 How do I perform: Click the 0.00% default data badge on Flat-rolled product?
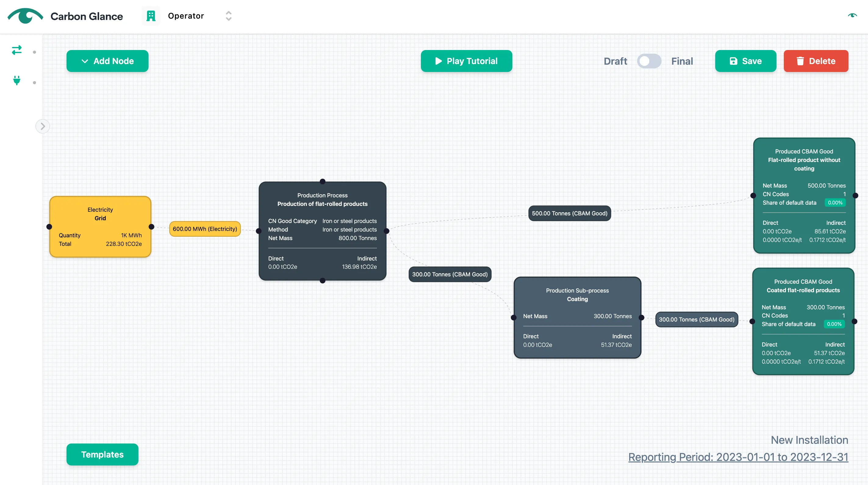pos(835,203)
